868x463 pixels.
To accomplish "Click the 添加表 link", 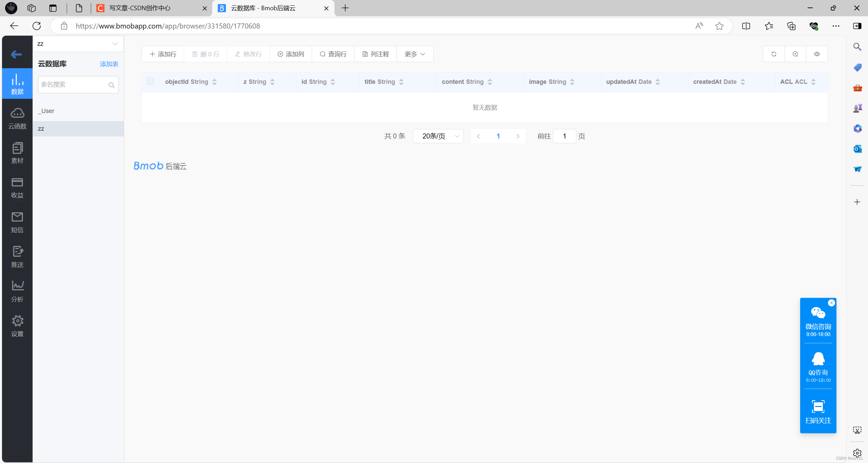I will click(109, 64).
